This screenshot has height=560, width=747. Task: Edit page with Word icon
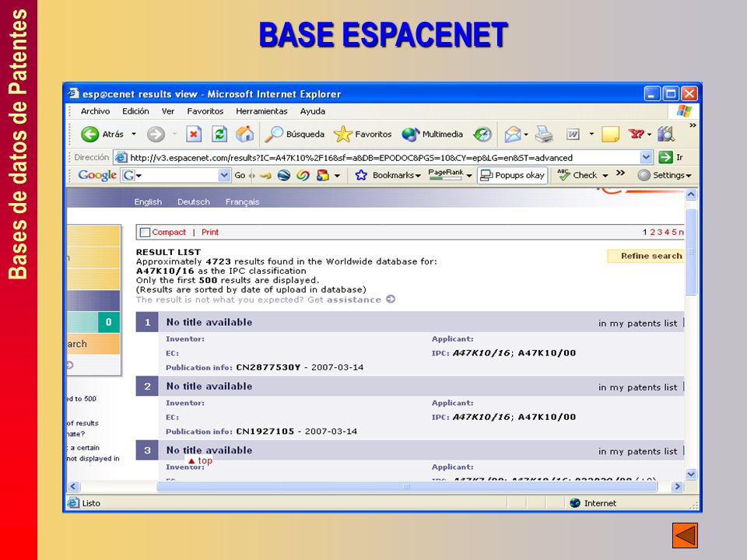point(573,135)
